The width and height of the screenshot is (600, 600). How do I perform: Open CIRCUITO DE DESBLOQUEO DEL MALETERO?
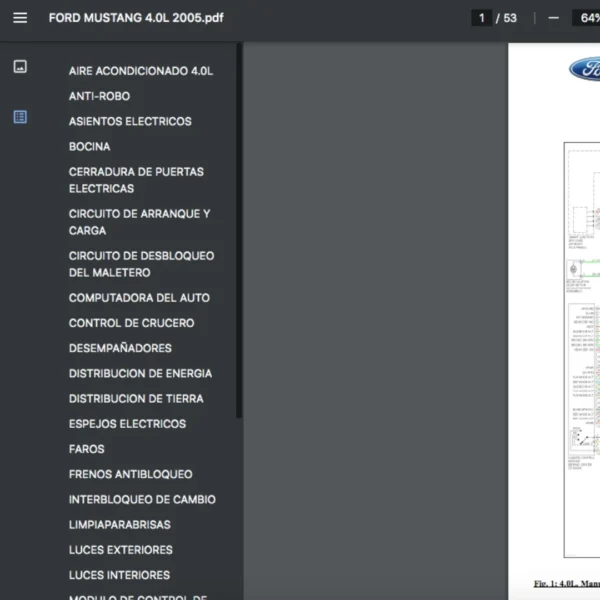tap(142, 264)
